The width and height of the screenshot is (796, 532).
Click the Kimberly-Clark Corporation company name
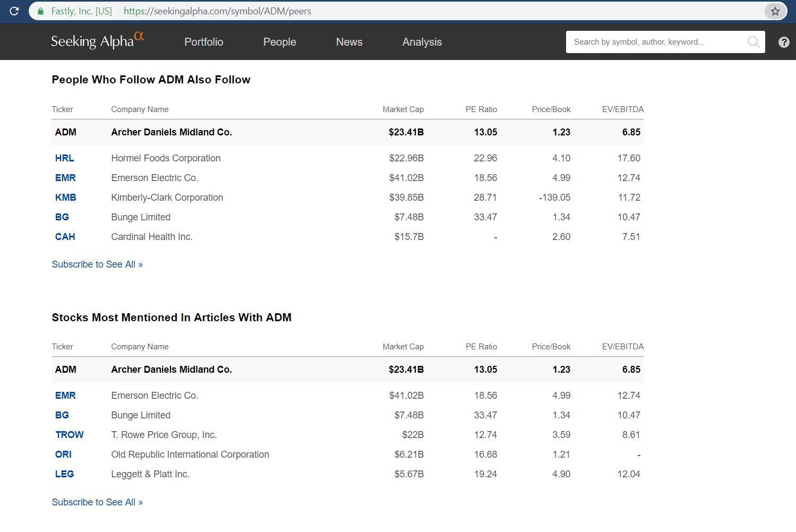(167, 198)
